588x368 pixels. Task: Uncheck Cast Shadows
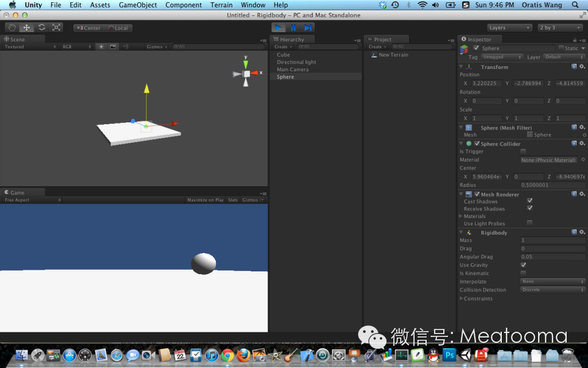529,201
